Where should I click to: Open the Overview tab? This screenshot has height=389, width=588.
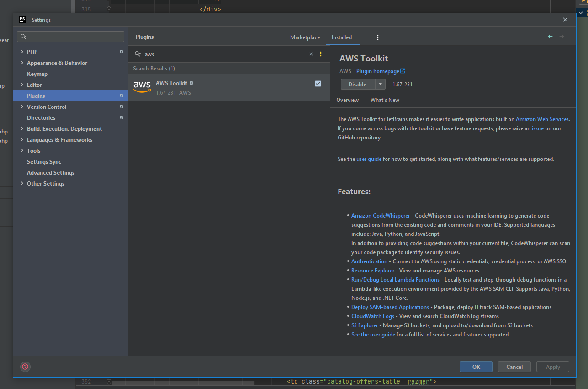[x=347, y=100]
